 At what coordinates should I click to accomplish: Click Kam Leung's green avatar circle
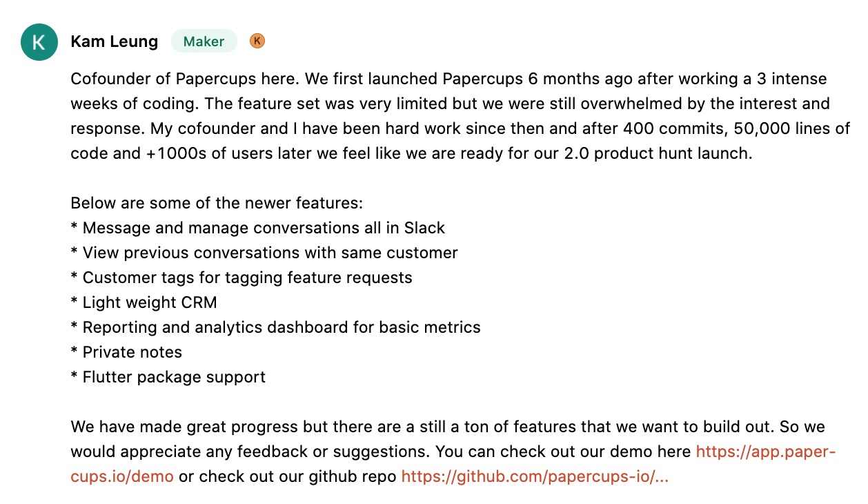click(x=39, y=42)
